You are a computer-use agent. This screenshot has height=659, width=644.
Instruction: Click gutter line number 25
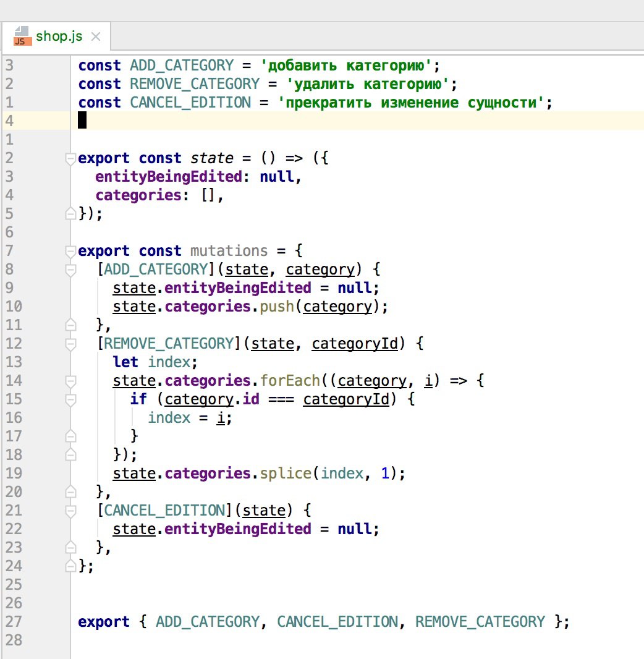(x=14, y=585)
